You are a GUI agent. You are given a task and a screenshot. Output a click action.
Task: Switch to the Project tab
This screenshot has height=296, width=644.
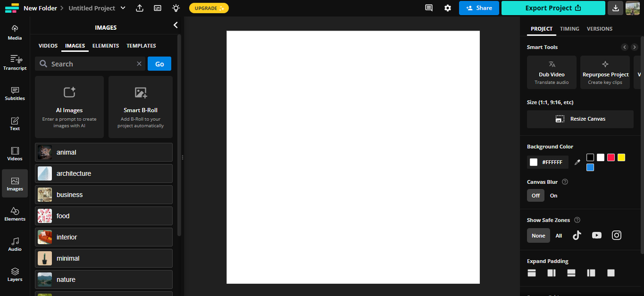click(x=542, y=29)
